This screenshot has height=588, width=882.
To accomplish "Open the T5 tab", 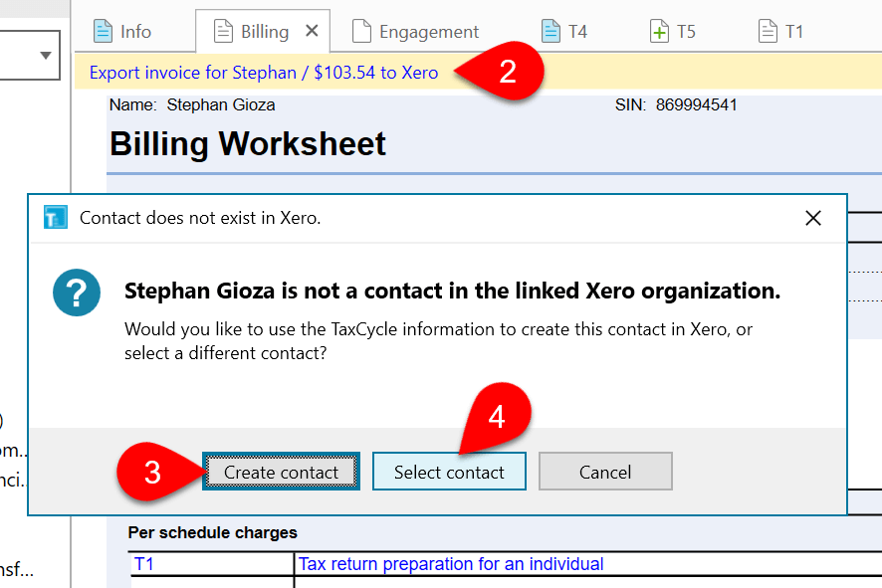I will [x=673, y=32].
